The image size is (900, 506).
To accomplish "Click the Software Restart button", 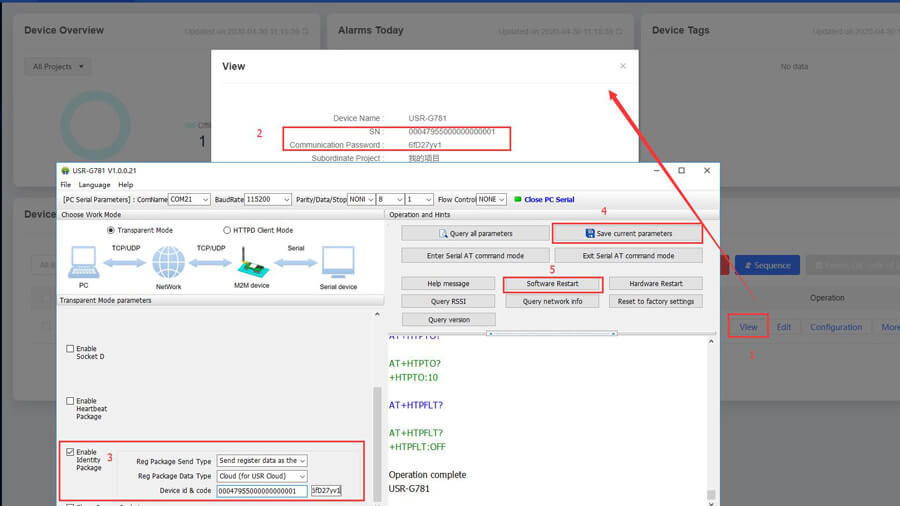I will (x=553, y=284).
